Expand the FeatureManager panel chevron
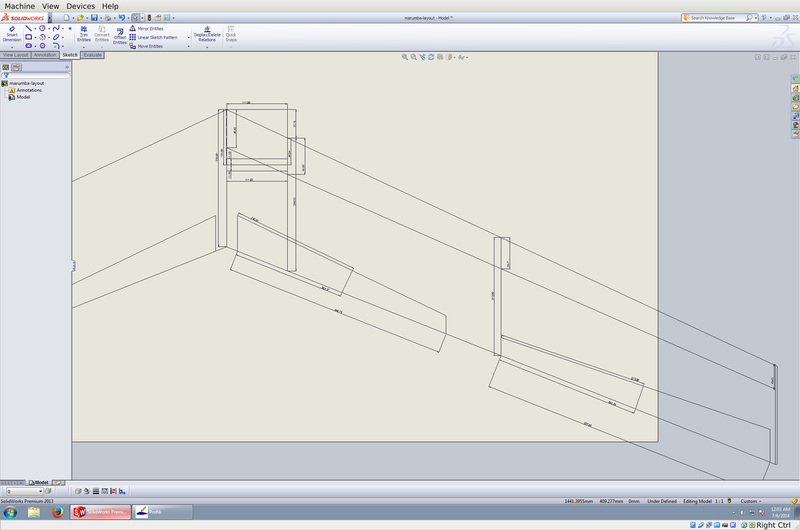 click(66, 67)
